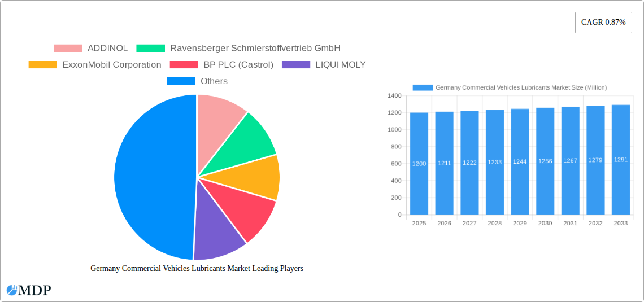Click the 2033 x-axis label
The width and height of the screenshot is (644, 302).
[x=621, y=223]
